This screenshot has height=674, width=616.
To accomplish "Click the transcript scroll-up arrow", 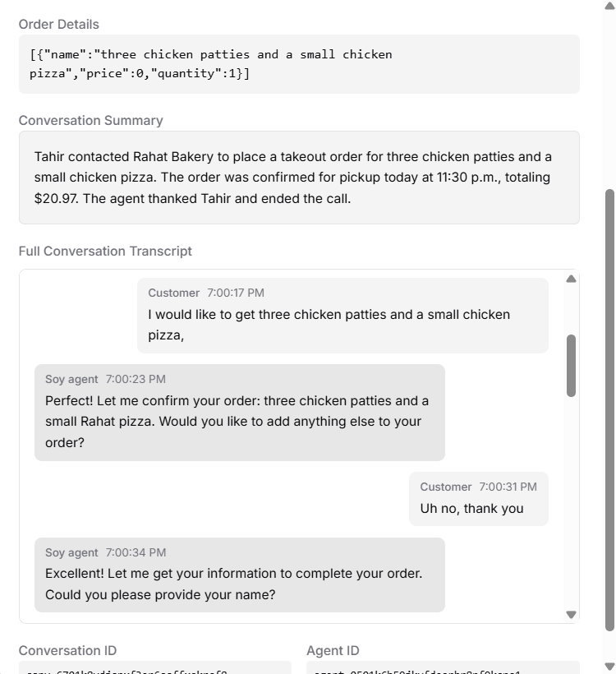I will 571,279.
